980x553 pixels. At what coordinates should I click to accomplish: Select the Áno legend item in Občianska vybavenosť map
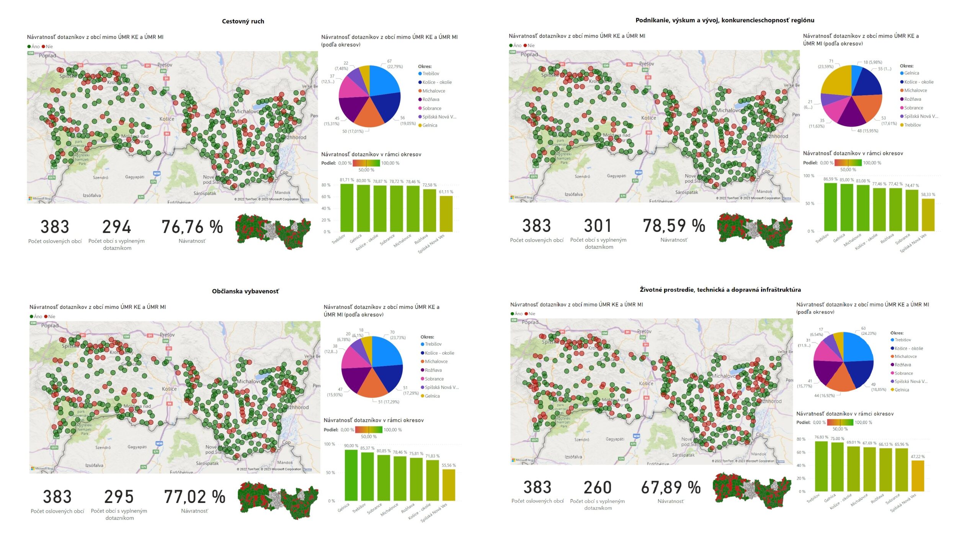pyautogui.click(x=36, y=316)
